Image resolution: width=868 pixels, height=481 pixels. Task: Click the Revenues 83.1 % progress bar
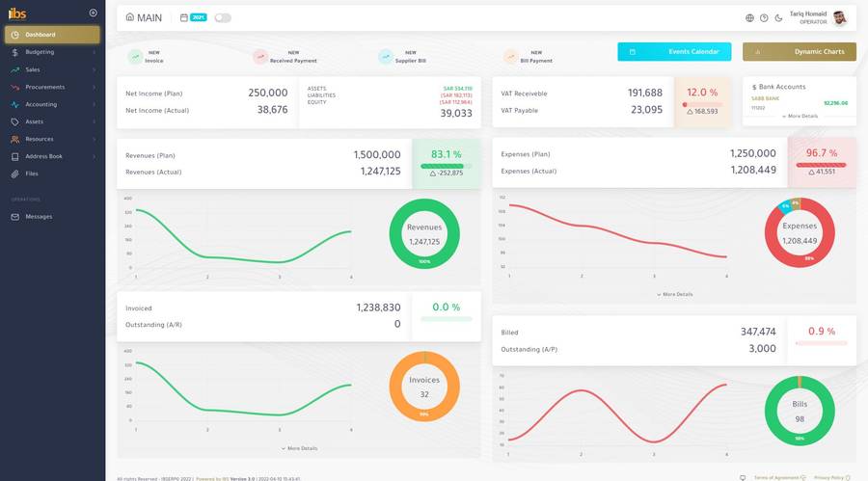click(x=447, y=166)
